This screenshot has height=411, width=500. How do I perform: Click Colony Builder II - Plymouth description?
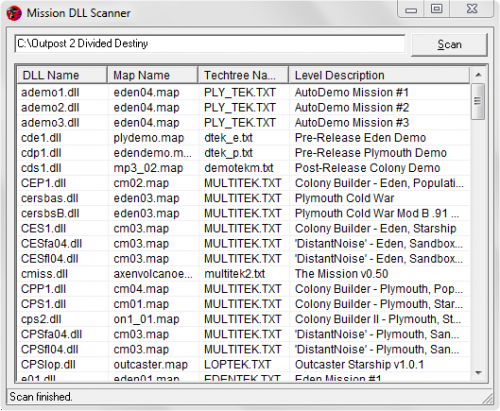point(378,319)
